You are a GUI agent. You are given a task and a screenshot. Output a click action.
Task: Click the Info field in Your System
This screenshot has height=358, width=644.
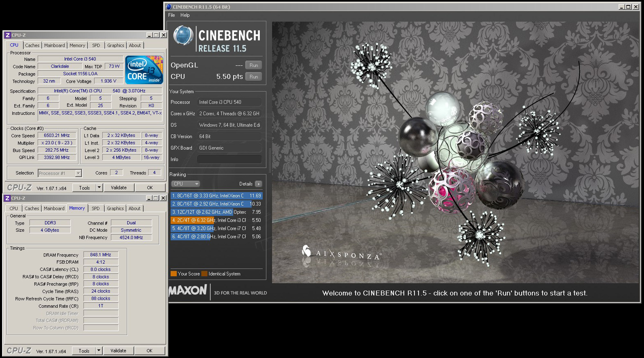tap(229, 159)
